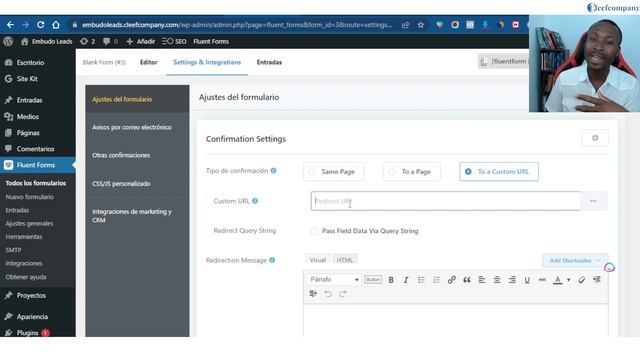Image resolution: width=640 pixels, height=360 pixels.
Task: Apply strikethrough formatting
Action: (542, 280)
